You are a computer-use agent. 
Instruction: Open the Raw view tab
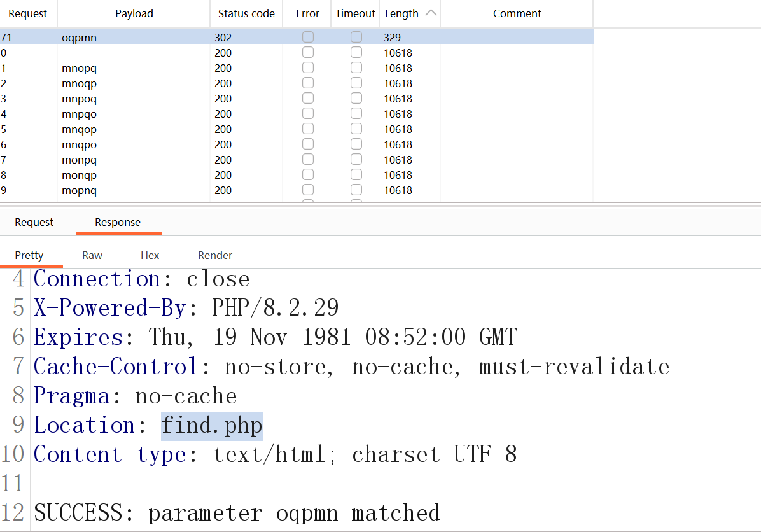click(92, 255)
